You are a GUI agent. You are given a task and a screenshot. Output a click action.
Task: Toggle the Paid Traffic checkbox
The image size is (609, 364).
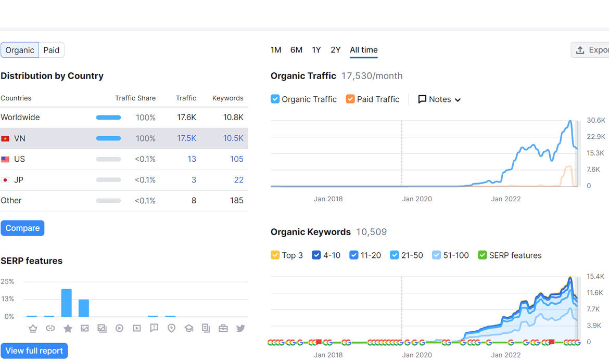(350, 99)
